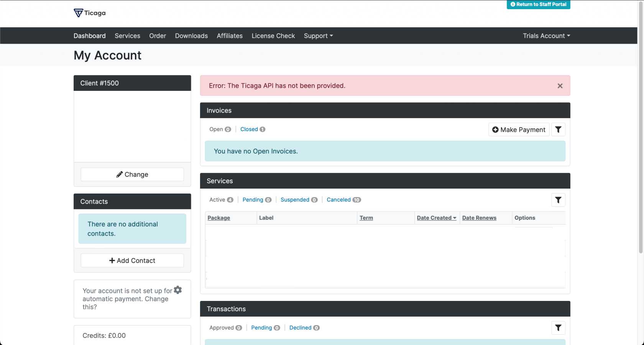Click the Client #1500 header

[132, 83]
